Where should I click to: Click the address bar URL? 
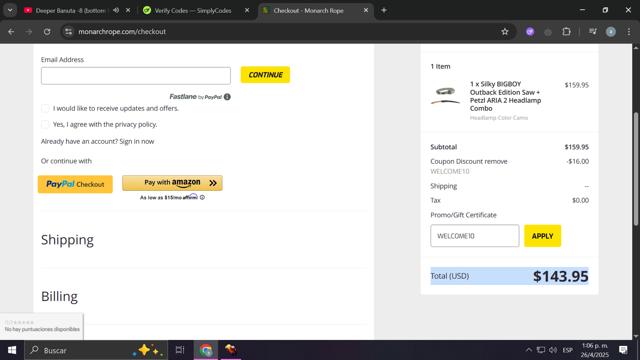[x=122, y=31]
